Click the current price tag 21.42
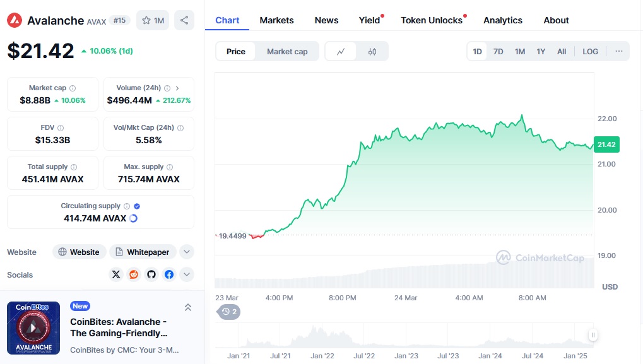 click(606, 144)
